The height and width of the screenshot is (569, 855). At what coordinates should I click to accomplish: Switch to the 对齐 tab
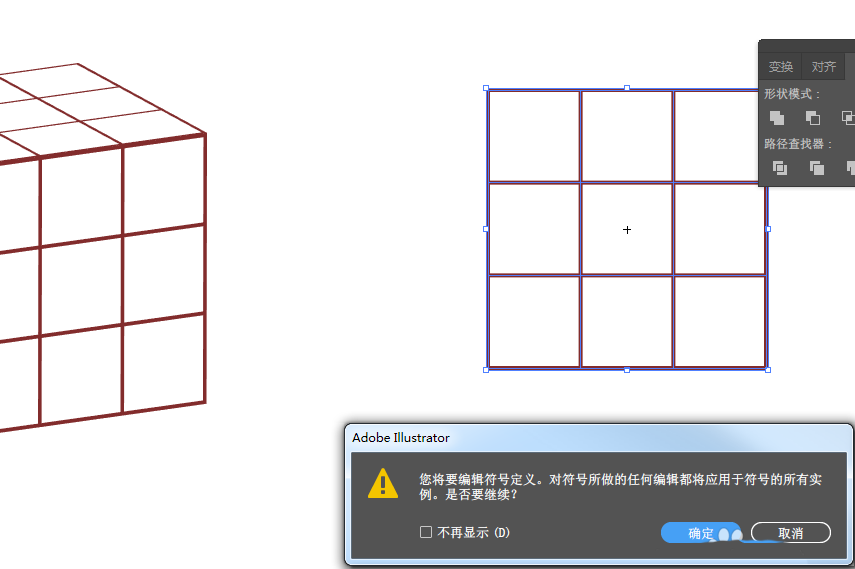click(x=823, y=67)
